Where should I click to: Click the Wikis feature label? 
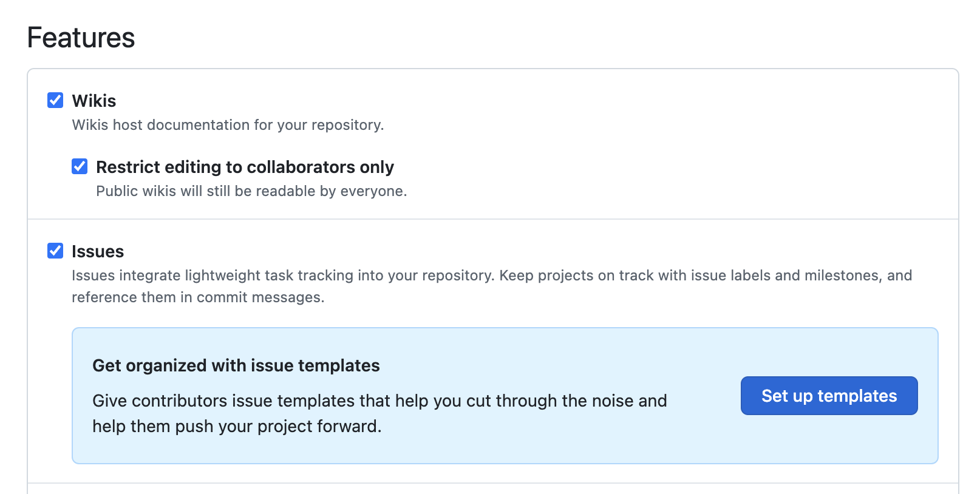tap(94, 101)
